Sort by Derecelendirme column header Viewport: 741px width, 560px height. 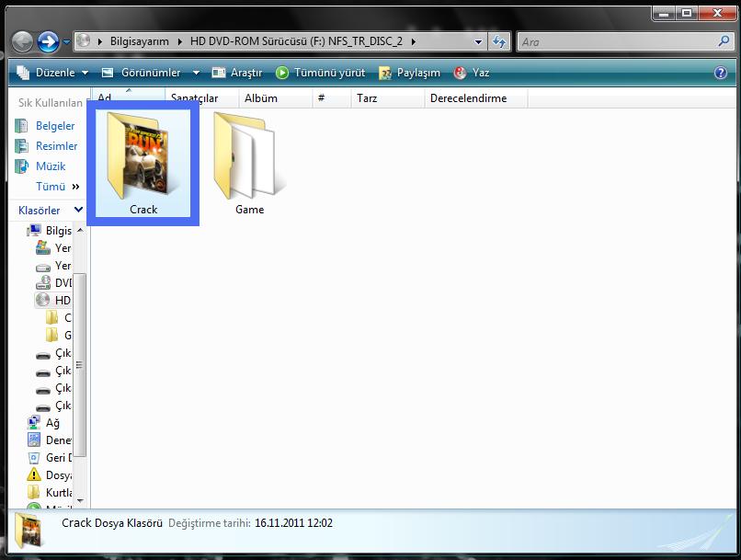(x=476, y=97)
